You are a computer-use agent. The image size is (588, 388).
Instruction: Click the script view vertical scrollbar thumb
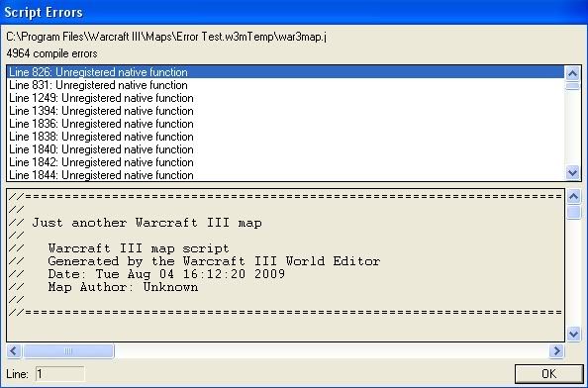(x=574, y=212)
